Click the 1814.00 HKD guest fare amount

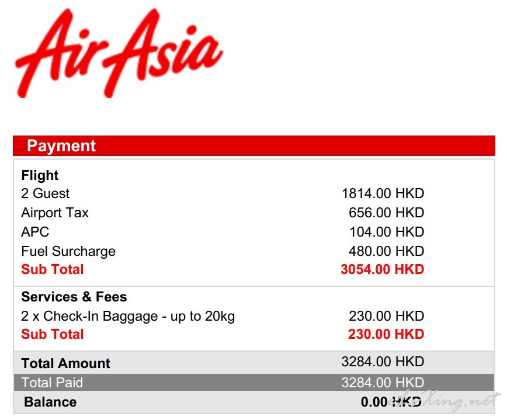[383, 193]
